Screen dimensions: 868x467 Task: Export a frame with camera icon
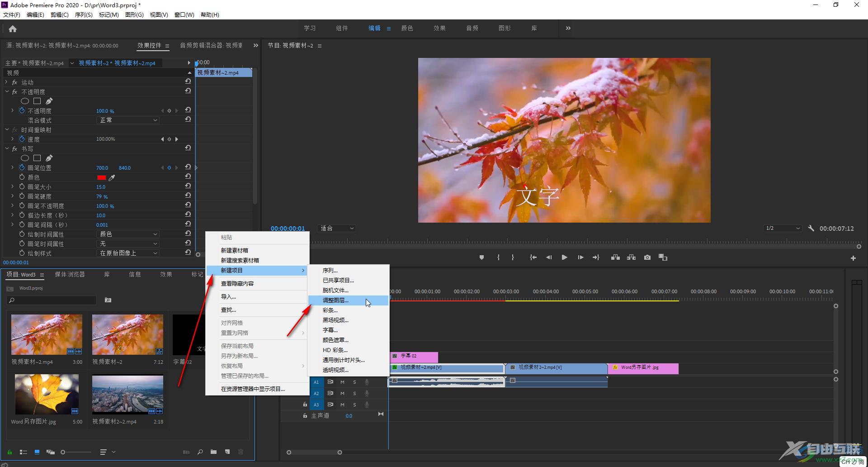click(x=647, y=257)
